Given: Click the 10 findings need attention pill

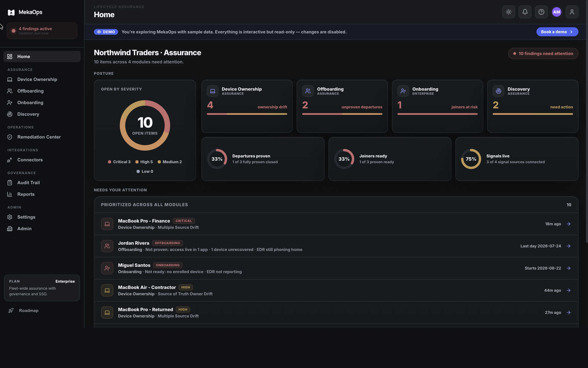Looking at the screenshot, I should 543,54.
